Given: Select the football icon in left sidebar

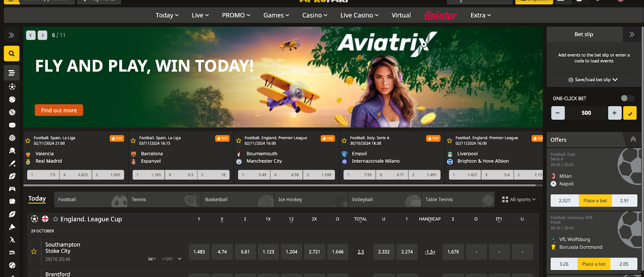Looking at the screenshot, I should 12,87.
